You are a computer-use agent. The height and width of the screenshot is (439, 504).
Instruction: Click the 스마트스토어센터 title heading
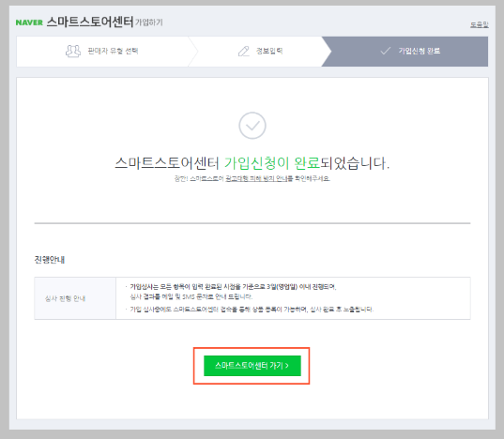click(90, 22)
